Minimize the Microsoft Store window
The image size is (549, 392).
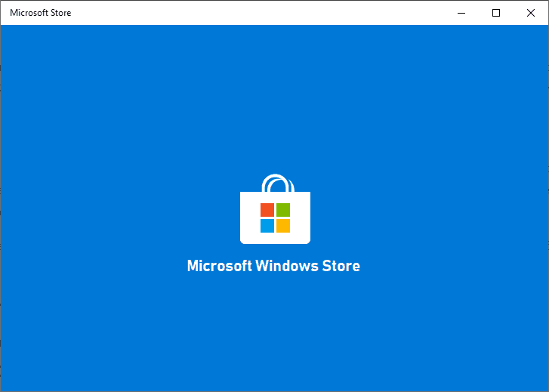(461, 13)
